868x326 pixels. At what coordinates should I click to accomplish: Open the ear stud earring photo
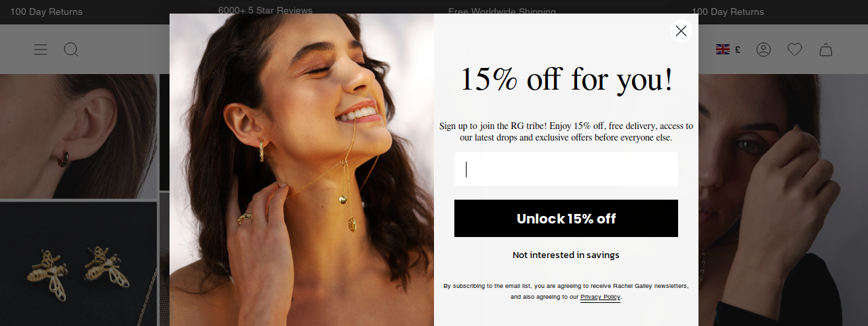point(79,136)
